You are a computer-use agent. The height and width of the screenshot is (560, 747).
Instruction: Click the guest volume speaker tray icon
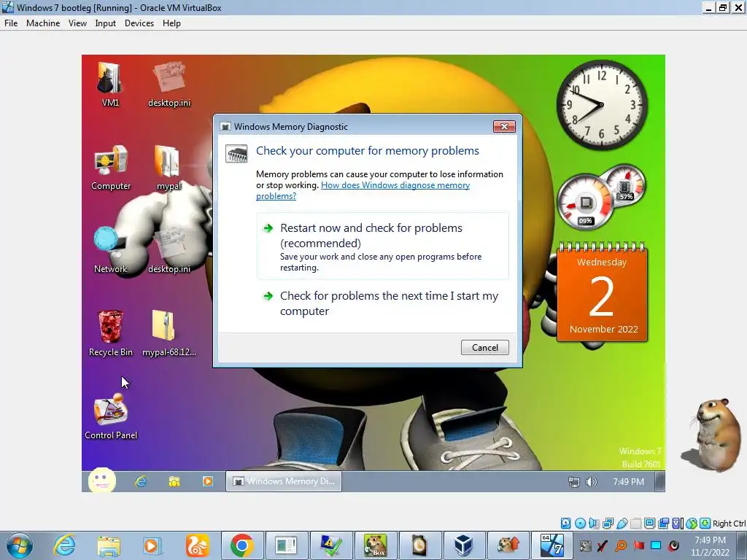(591, 482)
